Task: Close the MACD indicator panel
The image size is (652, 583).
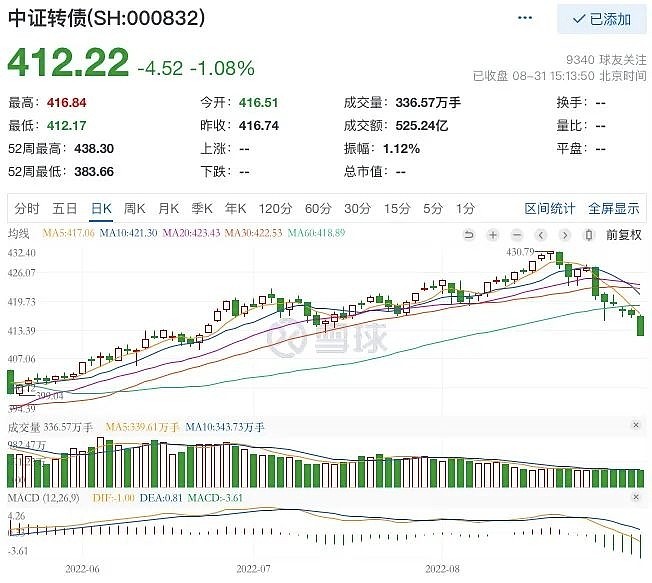Action: [x=635, y=497]
